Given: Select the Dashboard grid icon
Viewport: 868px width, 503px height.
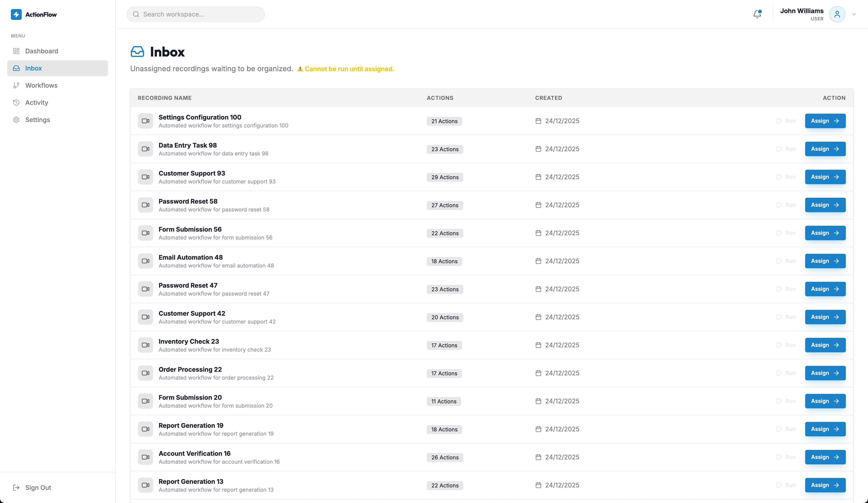Looking at the screenshot, I should 16,51.
